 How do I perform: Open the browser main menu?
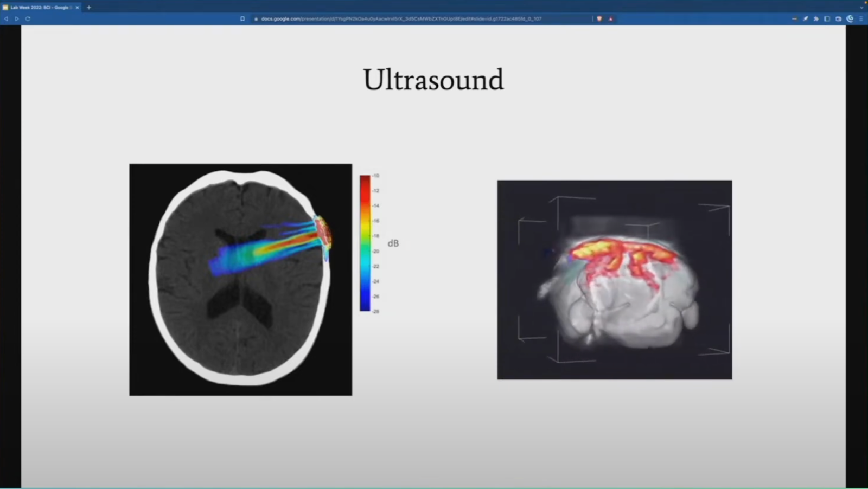click(x=861, y=18)
